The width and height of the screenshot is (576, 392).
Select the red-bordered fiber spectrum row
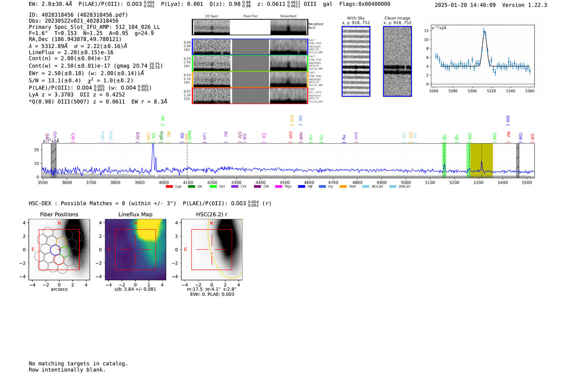[250, 95]
